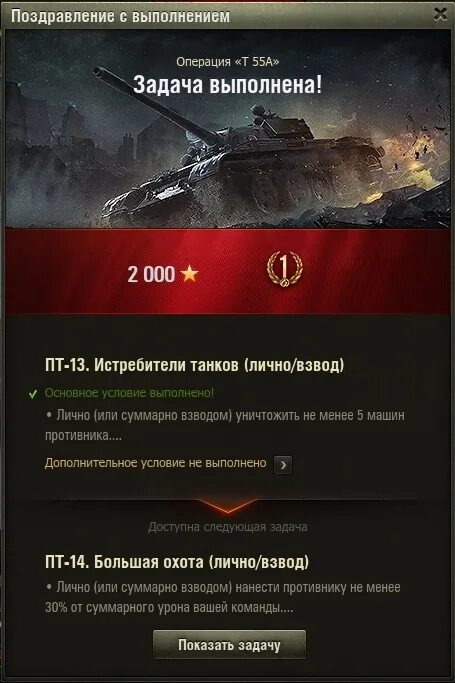Viewport: 455px width, 683px height.
Task: Click the T 55A tank banner image
Action: pyautogui.click(x=228, y=128)
